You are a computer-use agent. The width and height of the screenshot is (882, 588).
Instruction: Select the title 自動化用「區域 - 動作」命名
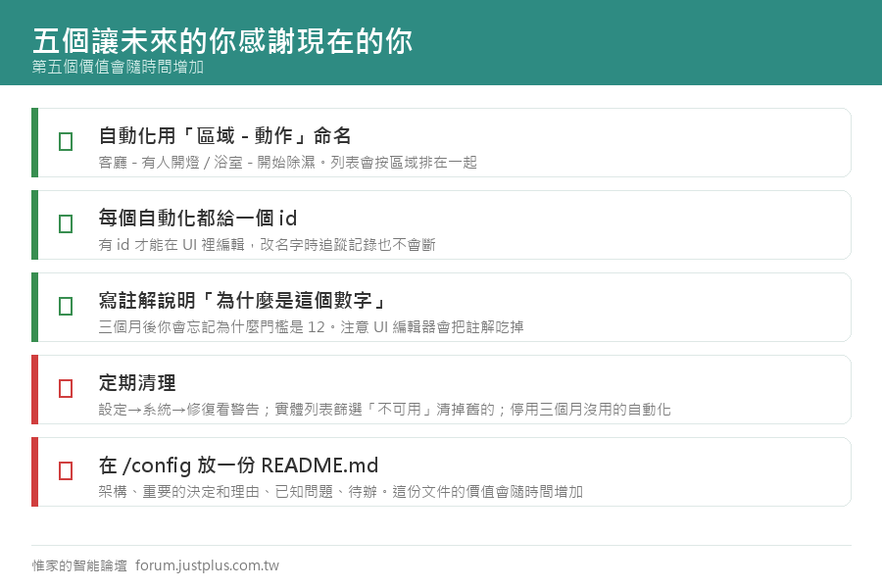(x=225, y=135)
